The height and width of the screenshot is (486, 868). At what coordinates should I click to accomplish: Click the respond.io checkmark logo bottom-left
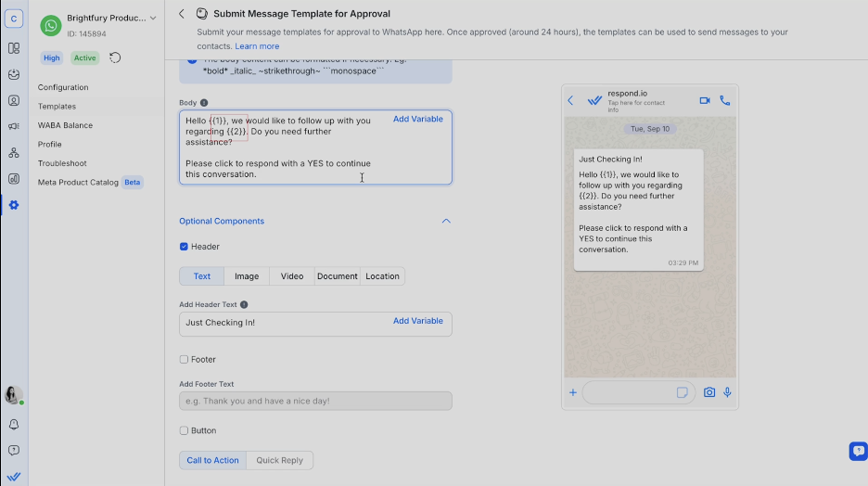click(14, 477)
